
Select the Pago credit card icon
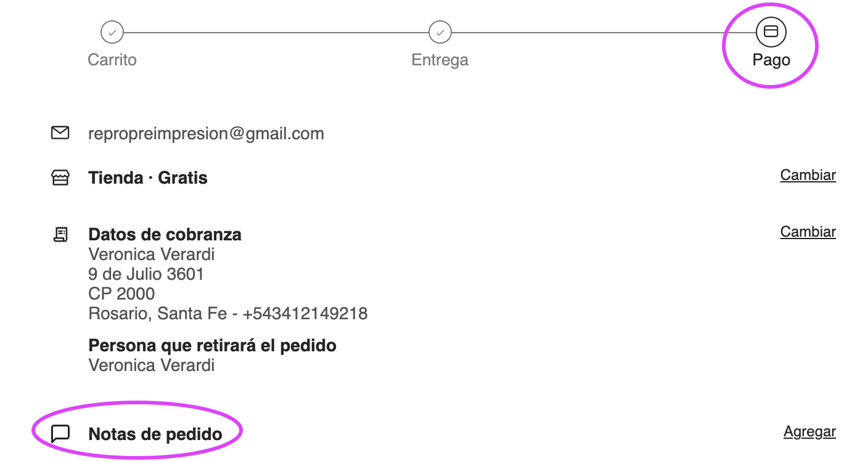coord(771,31)
